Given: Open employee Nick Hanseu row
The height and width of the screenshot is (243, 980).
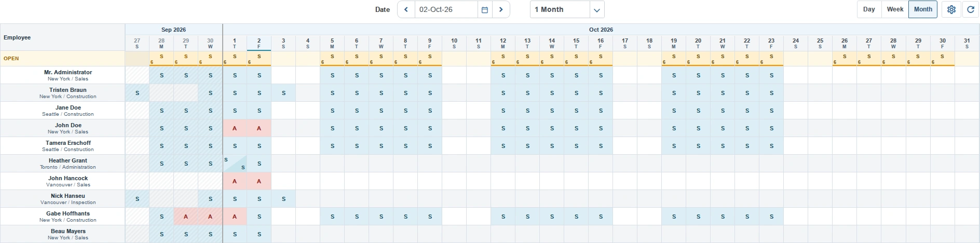Looking at the screenshot, I should click(62, 199).
